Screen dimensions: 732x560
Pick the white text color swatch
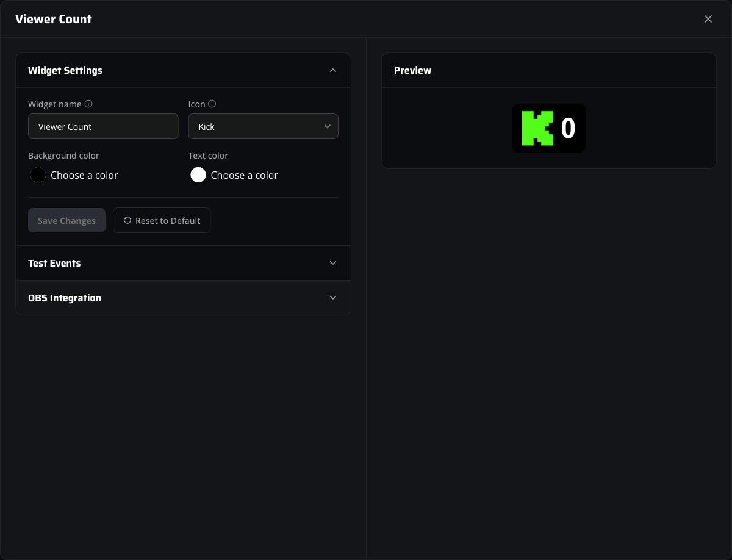click(198, 175)
